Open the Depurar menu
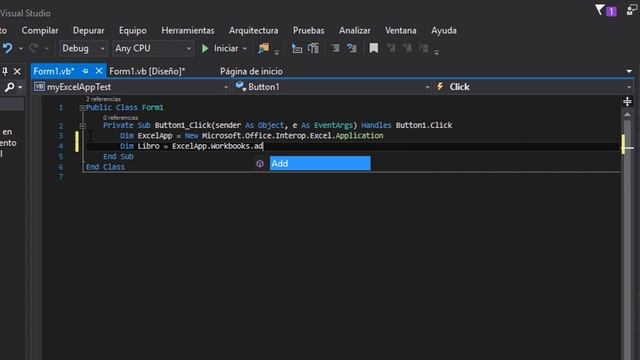Image resolution: width=640 pixels, height=360 pixels. click(89, 31)
